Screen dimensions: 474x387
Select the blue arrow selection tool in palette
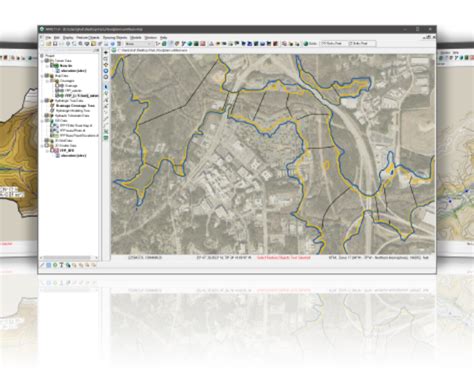click(106, 86)
